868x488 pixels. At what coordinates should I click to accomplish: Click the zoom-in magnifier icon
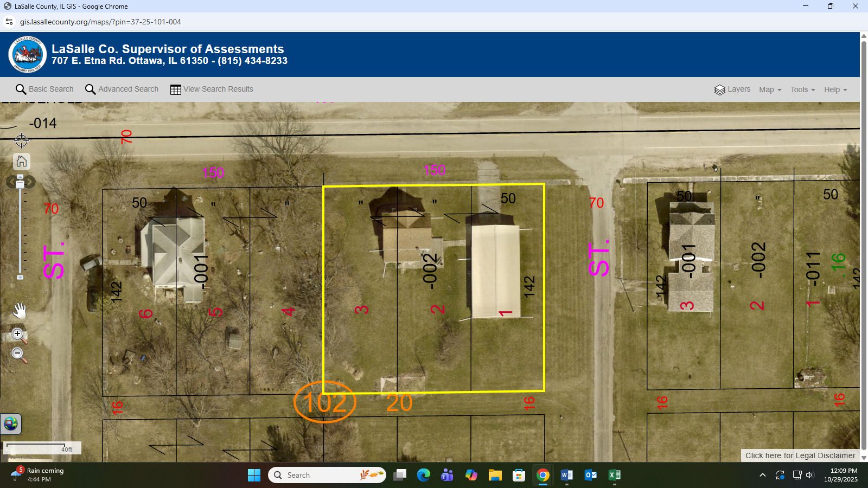(x=17, y=333)
